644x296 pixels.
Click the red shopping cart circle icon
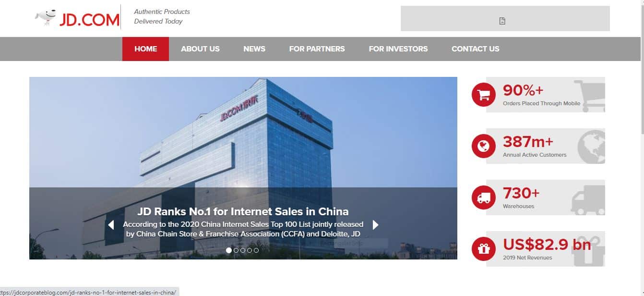point(483,95)
